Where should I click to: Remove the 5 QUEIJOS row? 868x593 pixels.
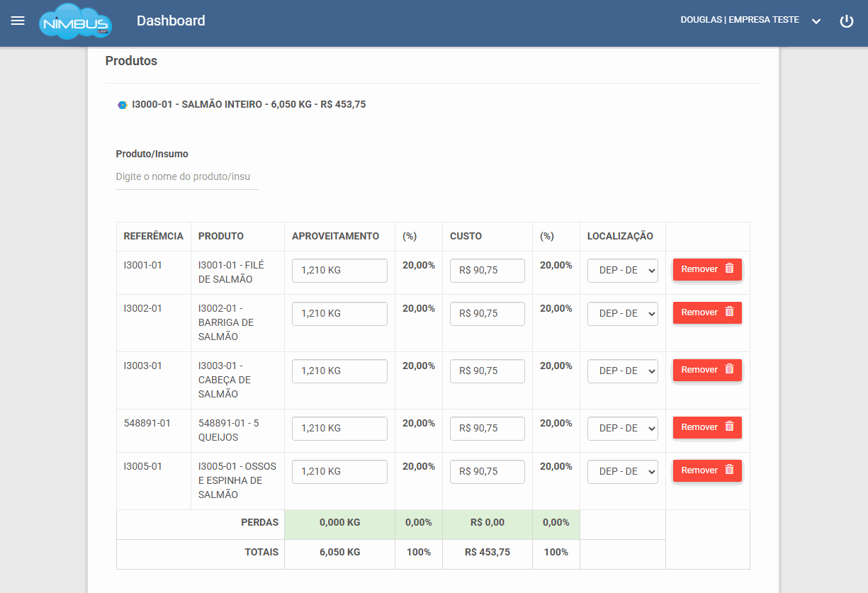click(707, 427)
